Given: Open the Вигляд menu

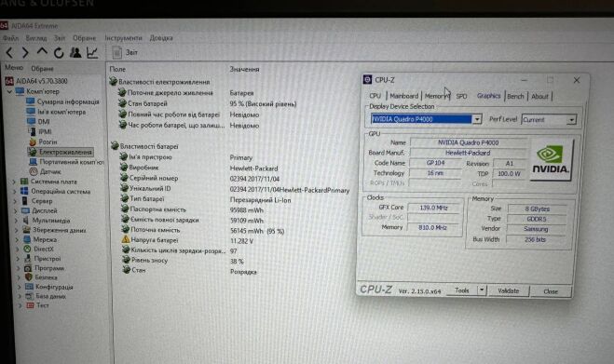Looking at the screenshot, I should click(36, 38).
